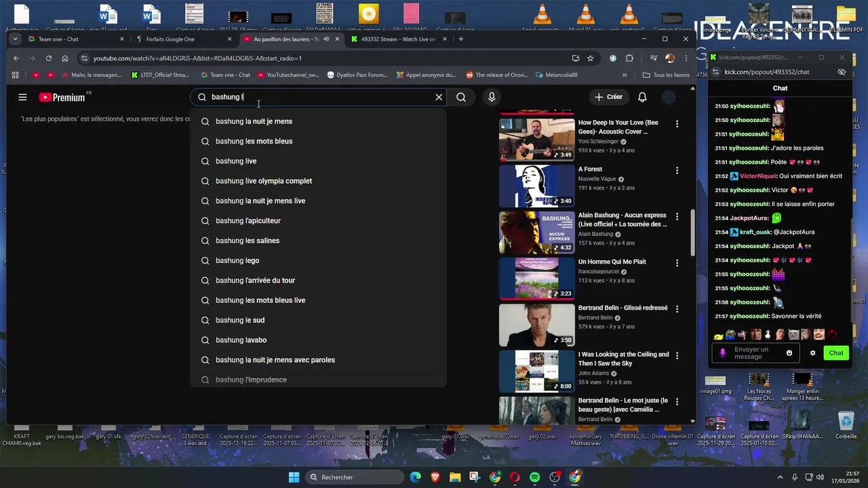Choose suggestion bashung la nuit je mens
Screen dimensions: 868x488
click(318, 121)
